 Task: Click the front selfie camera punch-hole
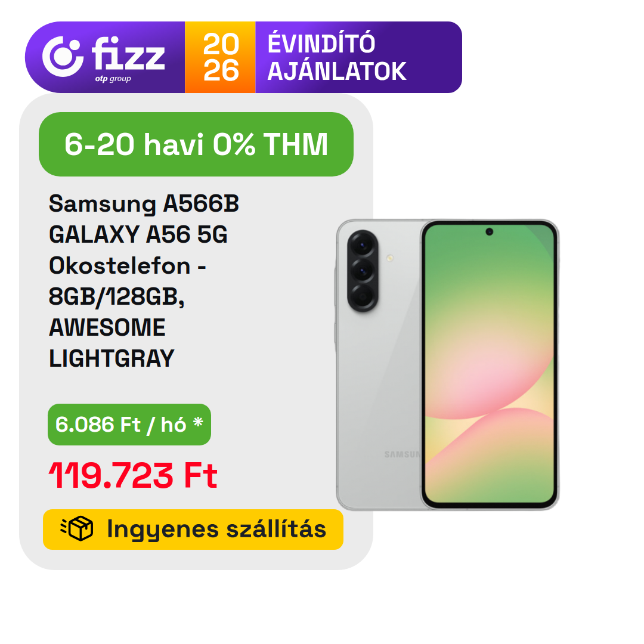point(489,231)
